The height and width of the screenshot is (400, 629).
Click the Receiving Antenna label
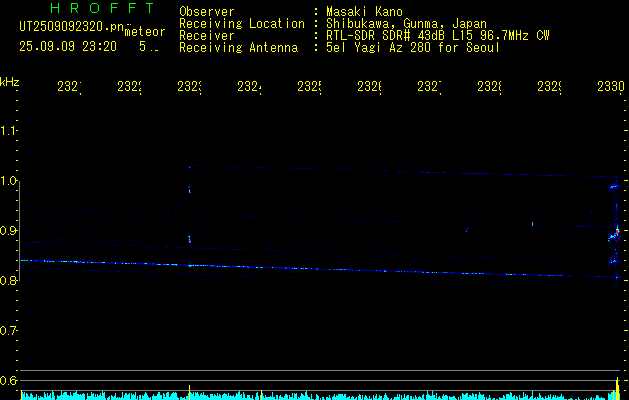[x=239, y=48]
